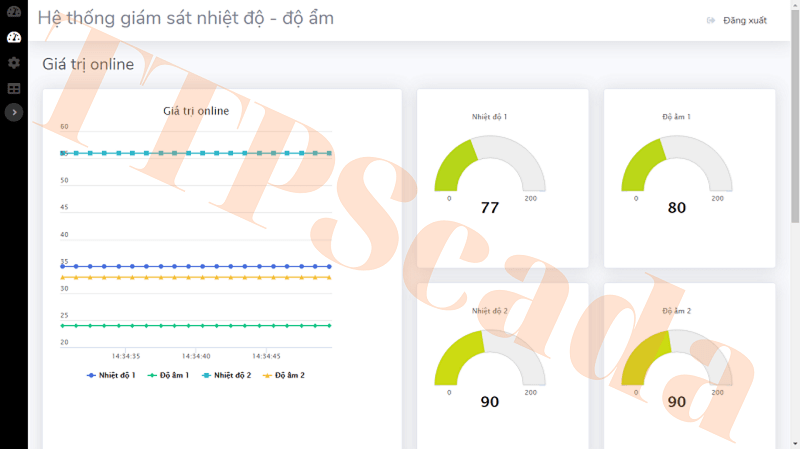Expand the sidebar with the chevron button
Screen dimensions: 800x449
[14, 113]
